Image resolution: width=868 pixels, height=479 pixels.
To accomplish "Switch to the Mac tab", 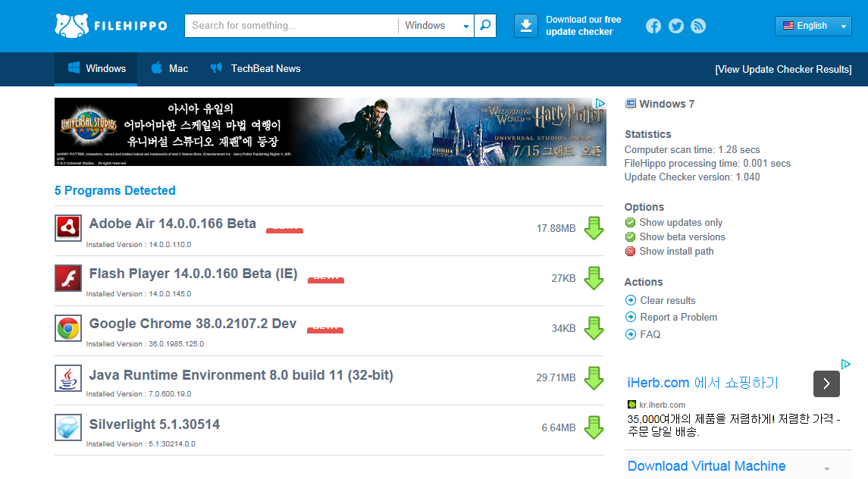I will click(169, 69).
